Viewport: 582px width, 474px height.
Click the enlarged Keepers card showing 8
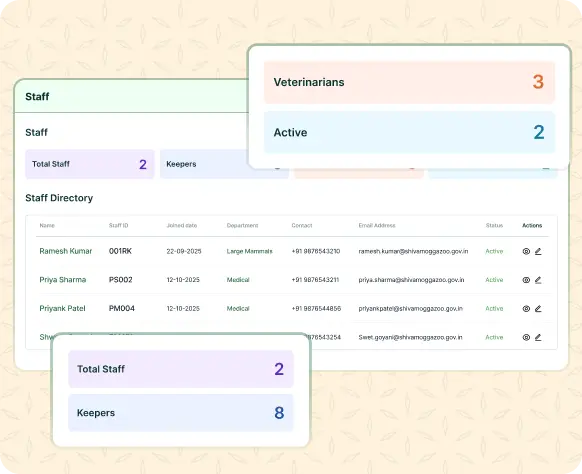[x=181, y=413]
